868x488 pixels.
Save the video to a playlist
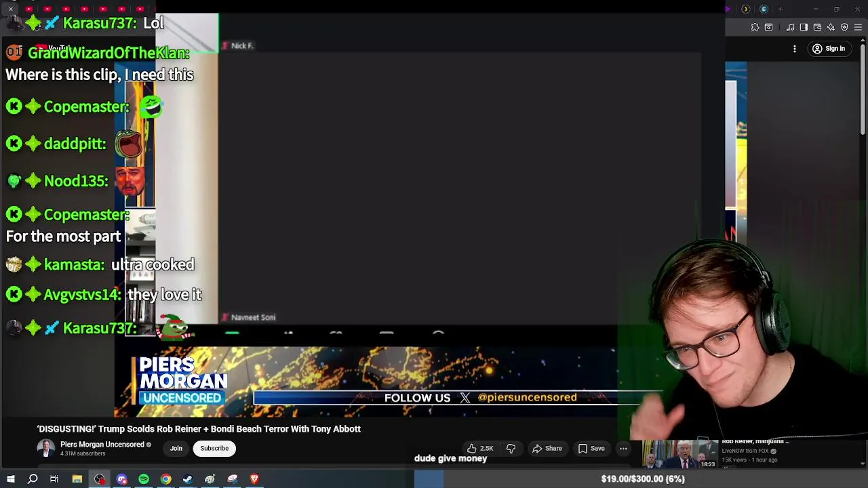coord(591,448)
